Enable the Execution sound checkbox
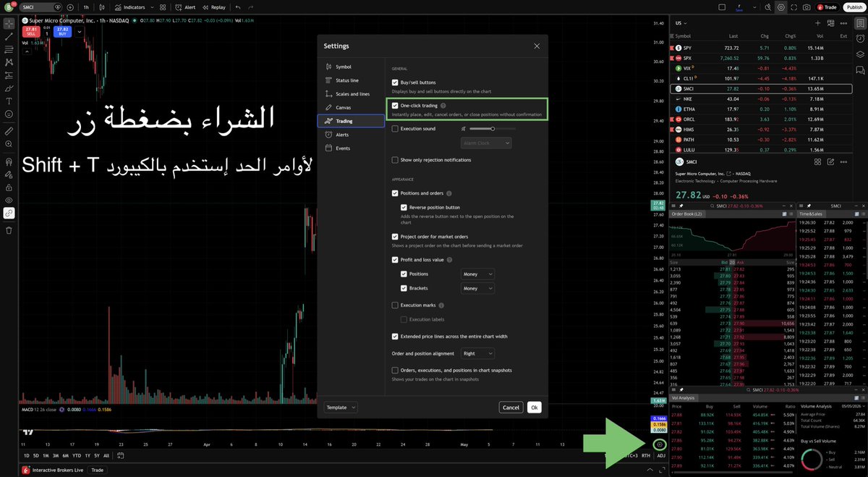 pos(395,128)
